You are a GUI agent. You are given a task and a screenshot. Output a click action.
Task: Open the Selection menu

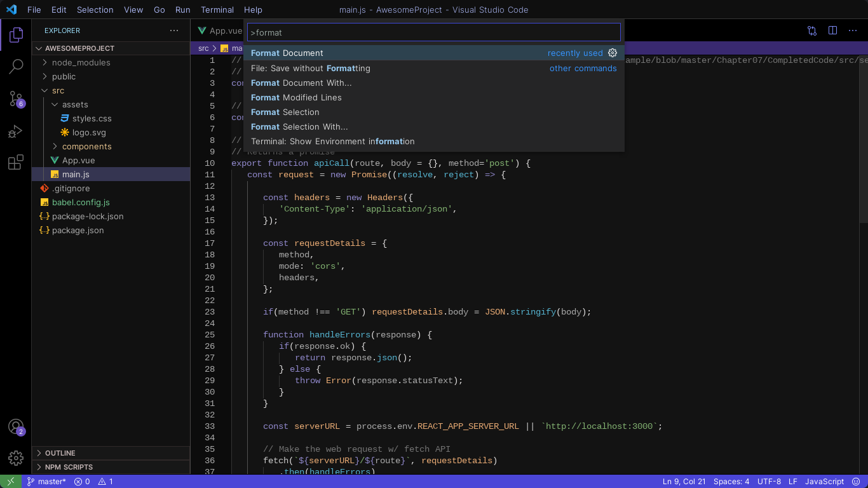(95, 10)
